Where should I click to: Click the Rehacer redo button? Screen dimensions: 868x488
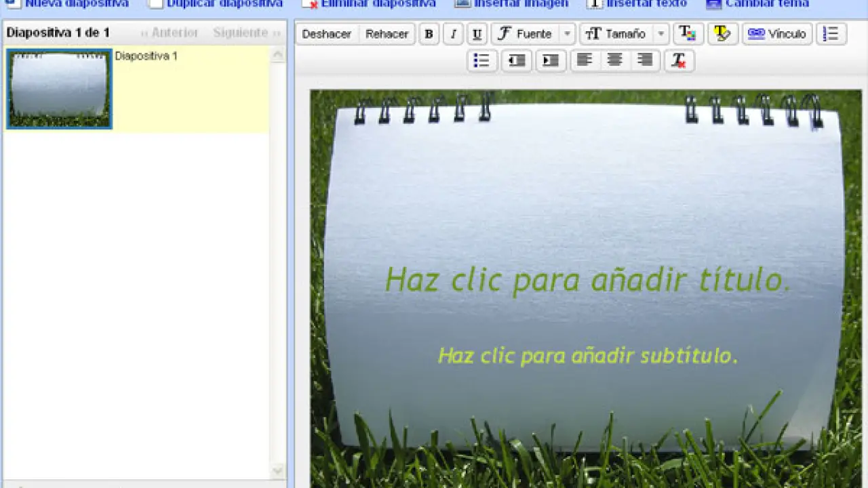[x=387, y=34]
